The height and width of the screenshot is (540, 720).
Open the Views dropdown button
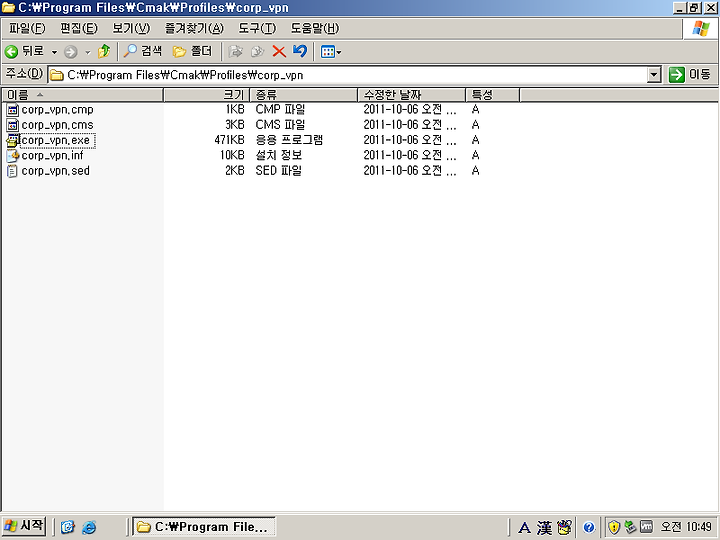(331, 51)
